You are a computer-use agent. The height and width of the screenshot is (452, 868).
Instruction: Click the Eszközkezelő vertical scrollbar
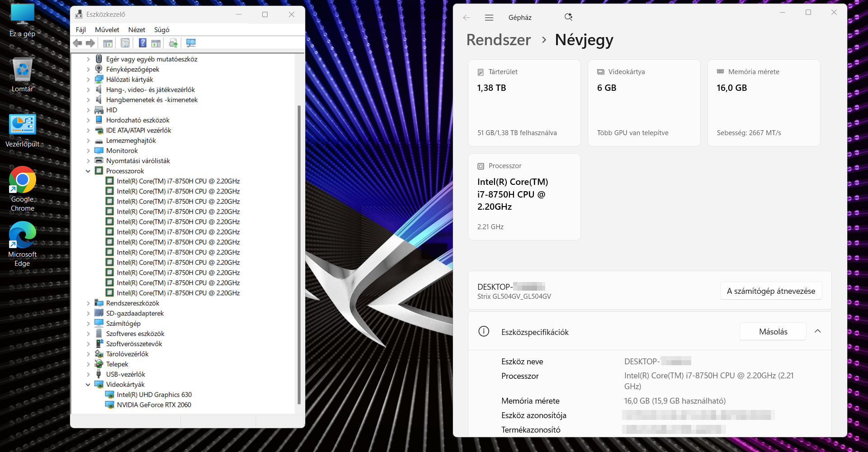click(x=299, y=254)
